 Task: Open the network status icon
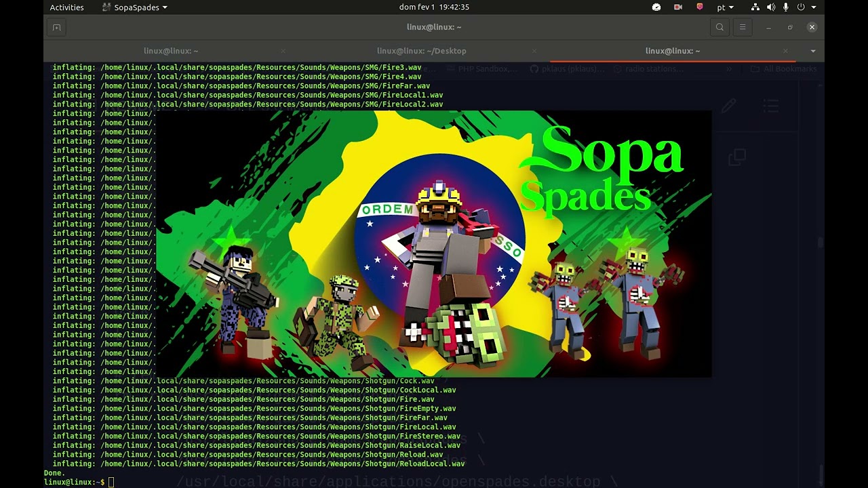click(x=755, y=7)
